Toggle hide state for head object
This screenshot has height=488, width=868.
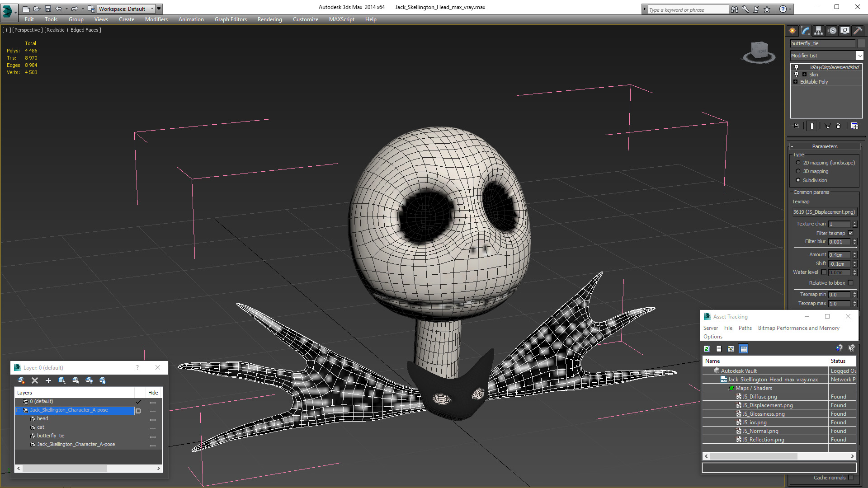coord(153,419)
